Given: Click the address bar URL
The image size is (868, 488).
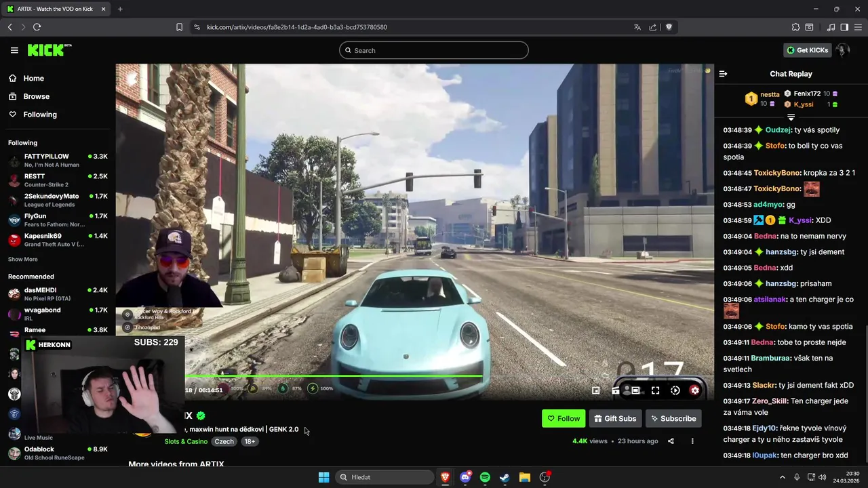Looking at the screenshot, I should pos(297,27).
